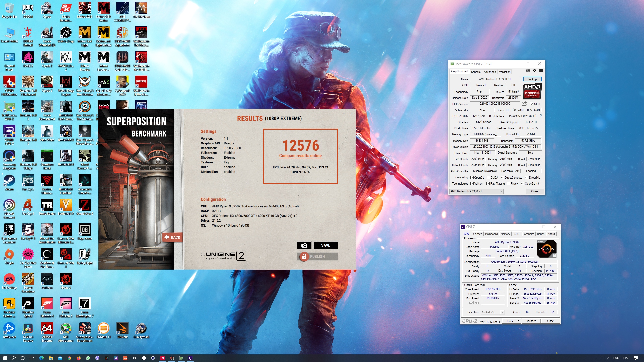Open the CPU-Z Graphics tab
This screenshot has height=362, width=644.
[529, 234]
